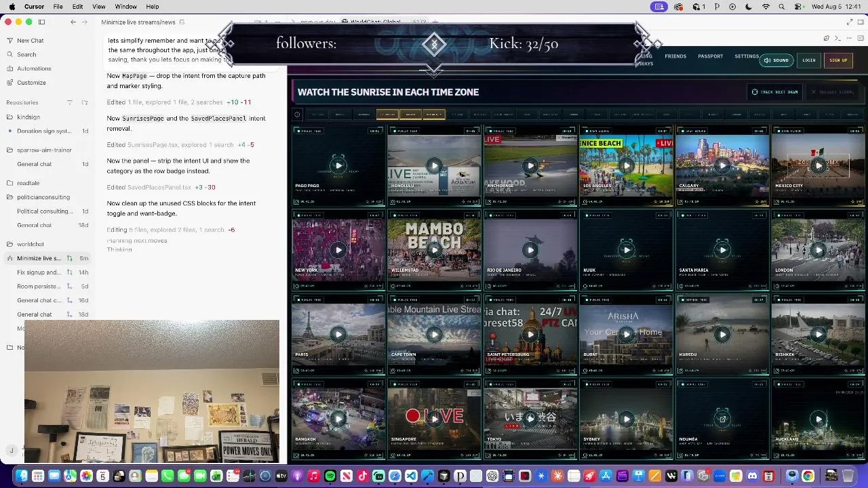Open the Help menu
Viewport: 868px width, 488px height.
pos(153,7)
